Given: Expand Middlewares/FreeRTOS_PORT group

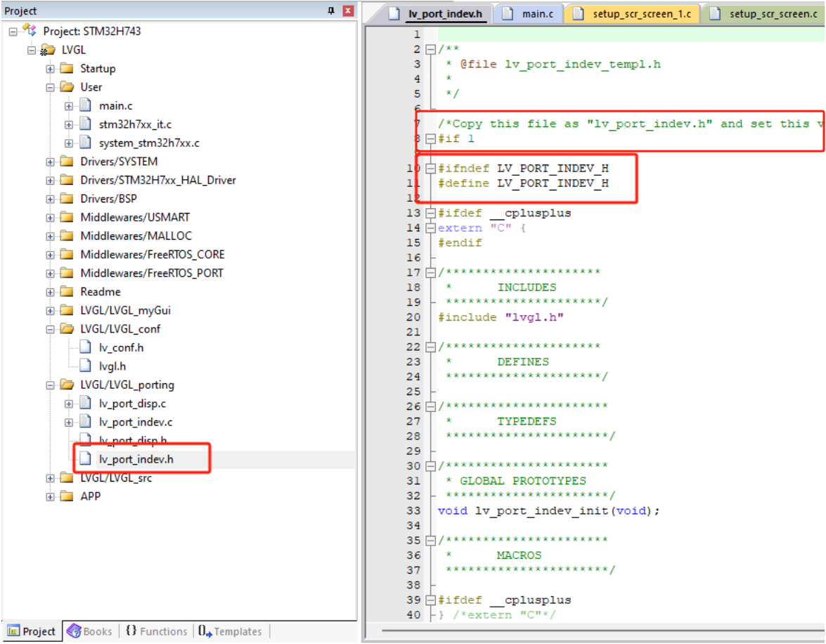Looking at the screenshot, I should pos(50,273).
